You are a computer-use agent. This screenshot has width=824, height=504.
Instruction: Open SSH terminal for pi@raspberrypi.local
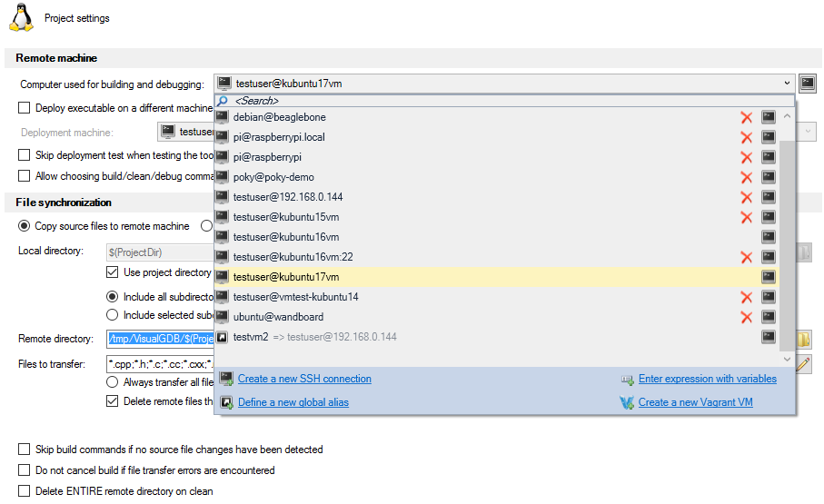coord(769,136)
